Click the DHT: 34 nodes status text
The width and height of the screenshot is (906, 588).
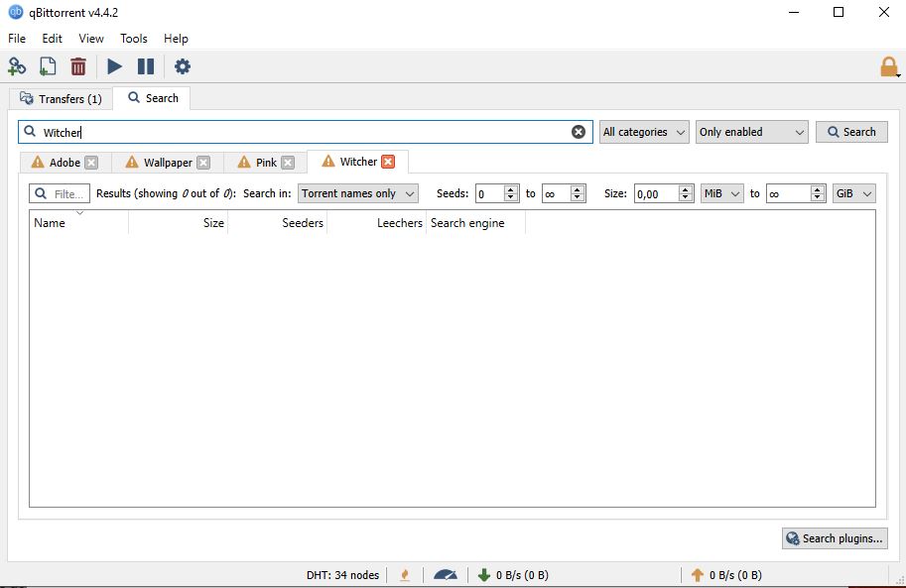pos(342,575)
